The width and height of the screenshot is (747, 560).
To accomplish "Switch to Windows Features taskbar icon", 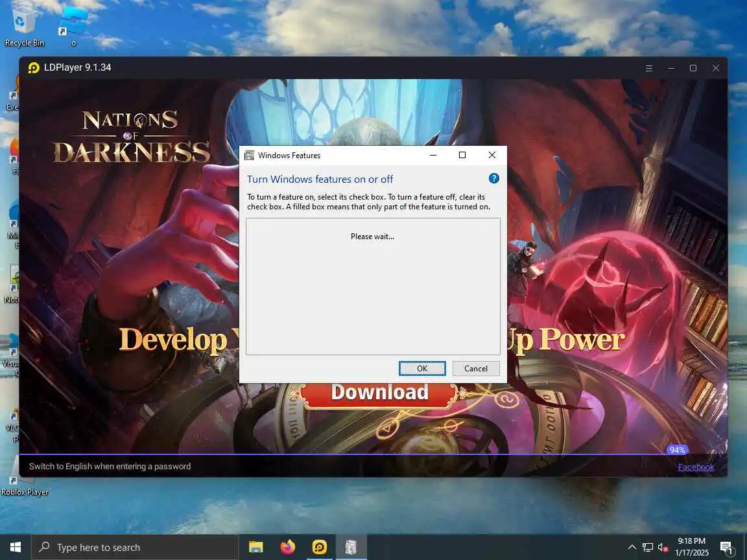I will point(351,547).
